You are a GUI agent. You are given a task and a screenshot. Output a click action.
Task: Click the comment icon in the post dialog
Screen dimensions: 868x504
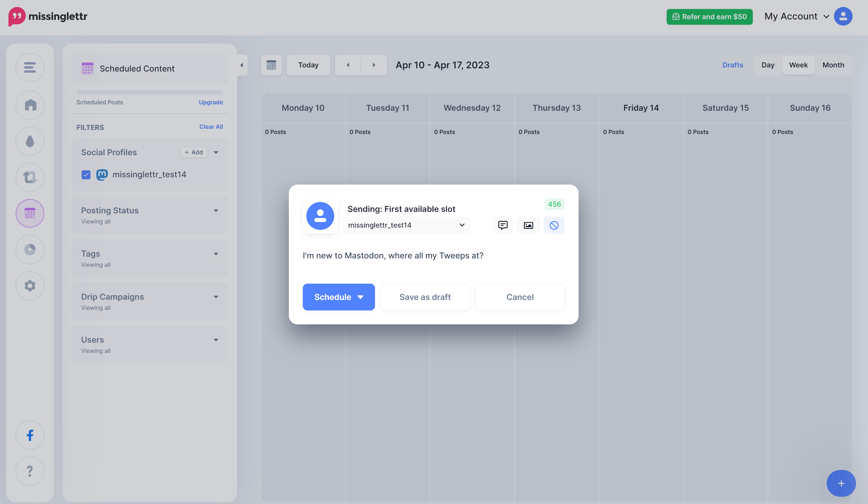pyautogui.click(x=503, y=225)
